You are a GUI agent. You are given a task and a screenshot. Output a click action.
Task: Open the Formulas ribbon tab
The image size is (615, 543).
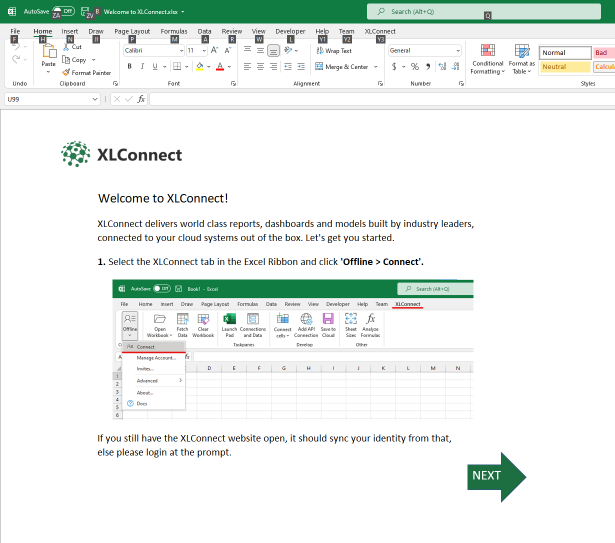click(x=174, y=31)
